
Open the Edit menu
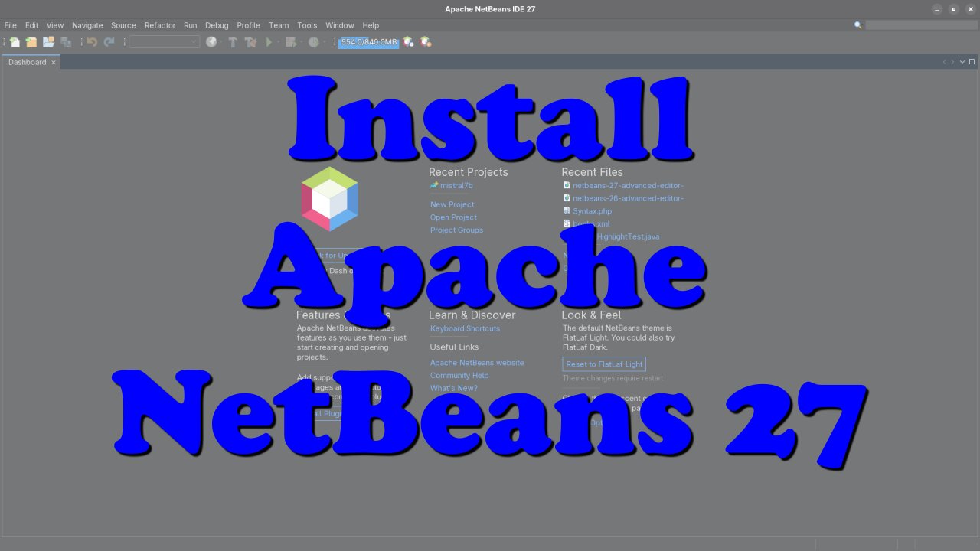click(31, 25)
